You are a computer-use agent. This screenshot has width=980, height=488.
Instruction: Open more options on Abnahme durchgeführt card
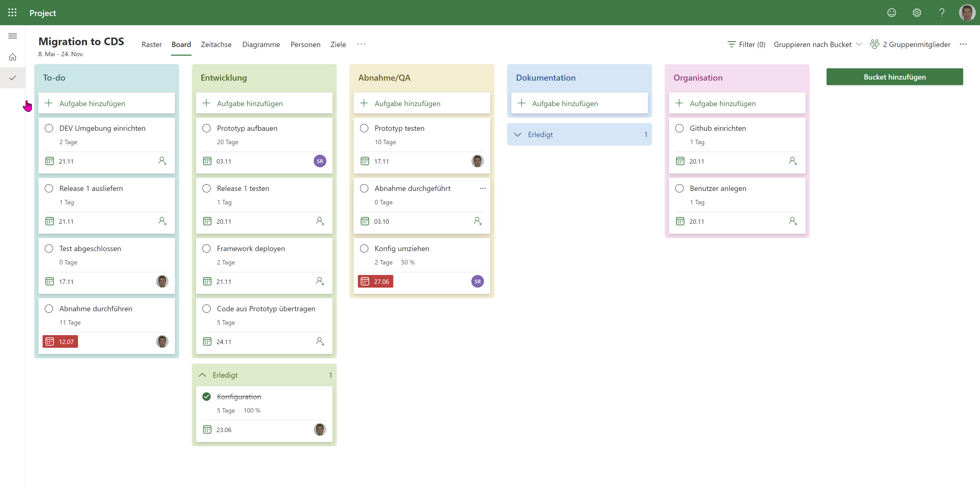coord(482,188)
